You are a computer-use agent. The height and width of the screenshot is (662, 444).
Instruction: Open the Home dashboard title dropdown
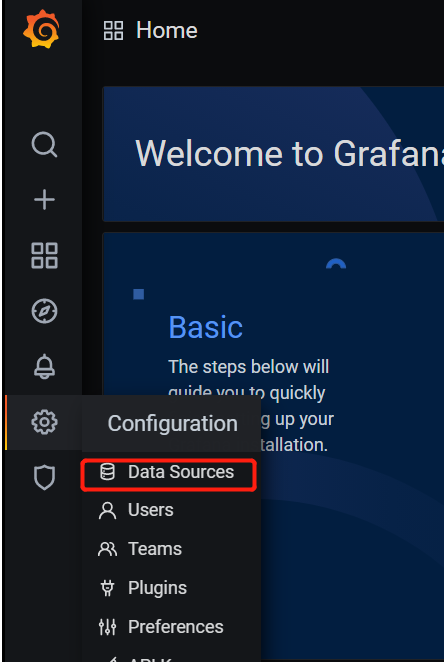(167, 31)
